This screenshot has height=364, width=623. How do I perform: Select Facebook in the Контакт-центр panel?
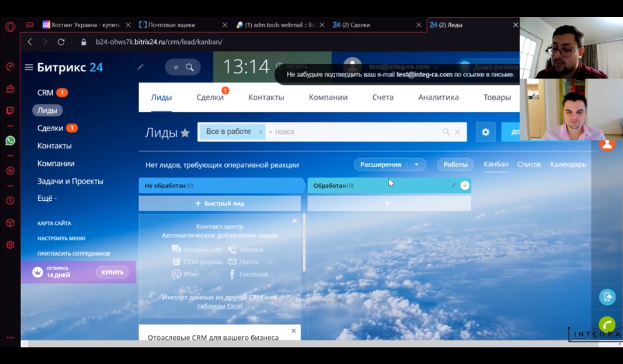pyautogui.click(x=249, y=274)
